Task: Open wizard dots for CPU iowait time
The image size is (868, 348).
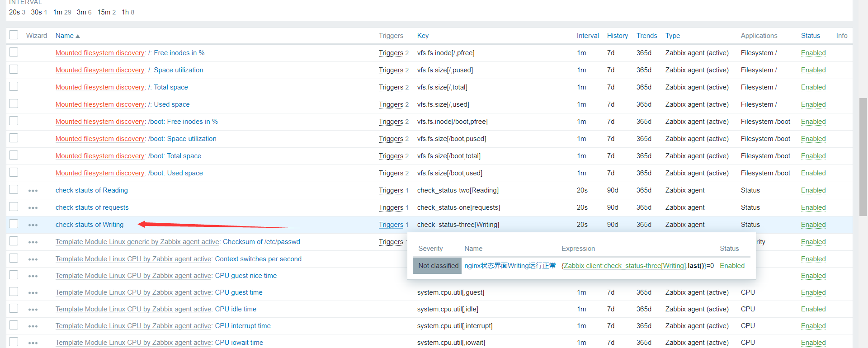Action: point(33,343)
